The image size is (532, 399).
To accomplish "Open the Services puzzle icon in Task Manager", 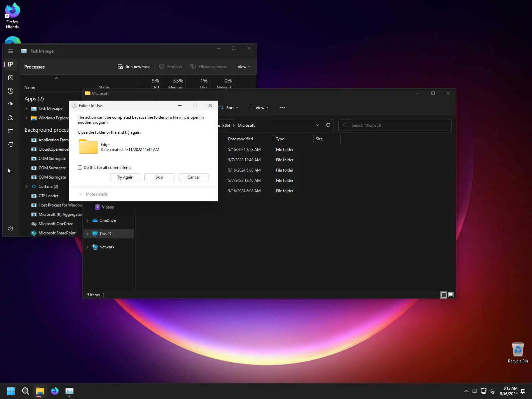I will tap(11, 144).
